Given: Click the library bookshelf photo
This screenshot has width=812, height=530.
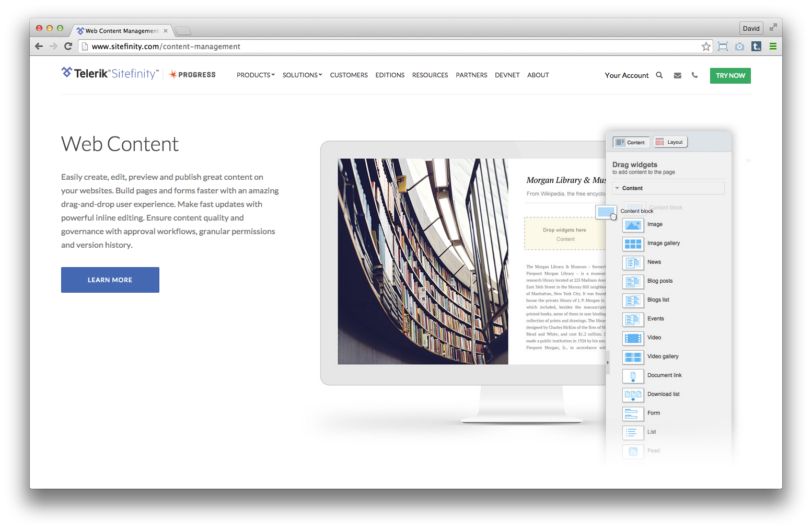Looking at the screenshot, I should (x=423, y=261).
